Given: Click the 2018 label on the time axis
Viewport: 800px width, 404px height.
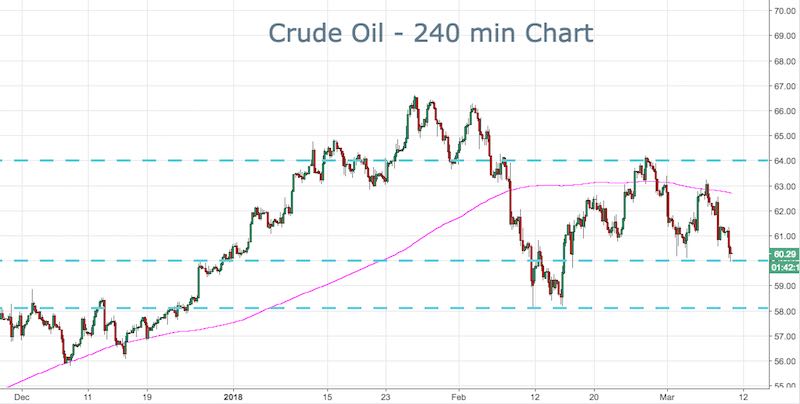Looking at the screenshot, I should [237, 395].
